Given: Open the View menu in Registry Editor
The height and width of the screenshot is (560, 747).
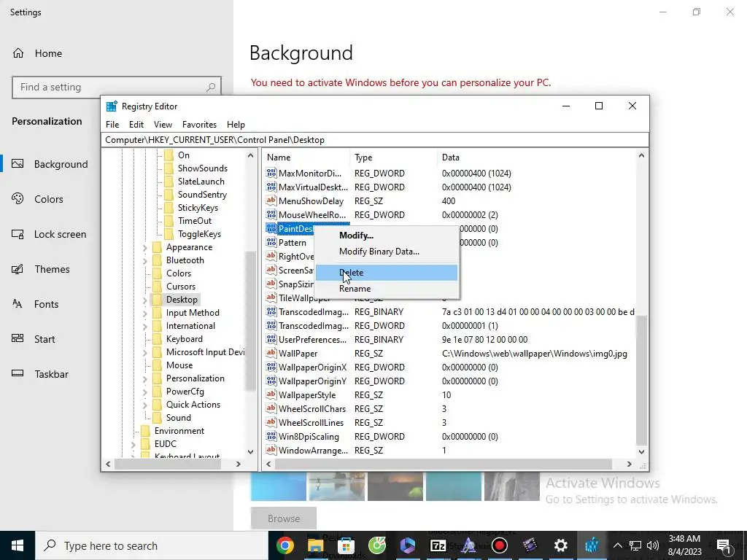Looking at the screenshot, I should (163, 124).
